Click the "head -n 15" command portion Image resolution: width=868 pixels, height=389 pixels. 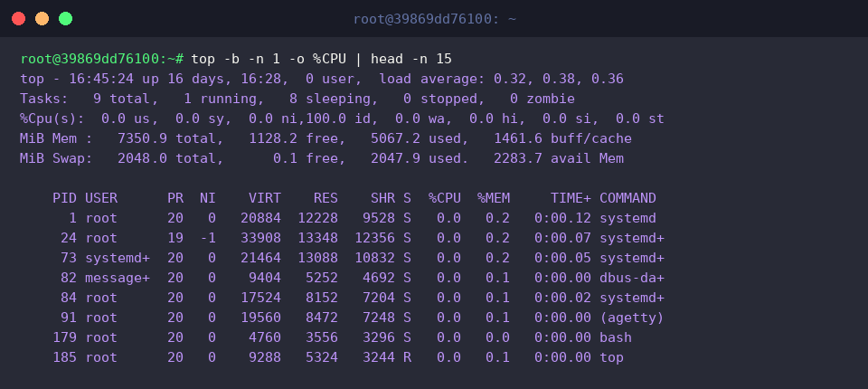[410, 59]
